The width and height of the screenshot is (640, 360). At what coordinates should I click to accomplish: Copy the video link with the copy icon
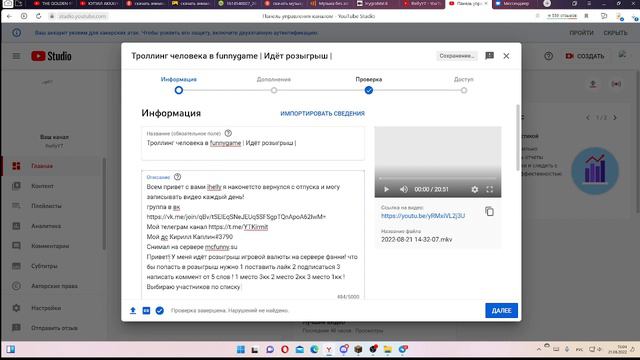pos(489,211)
